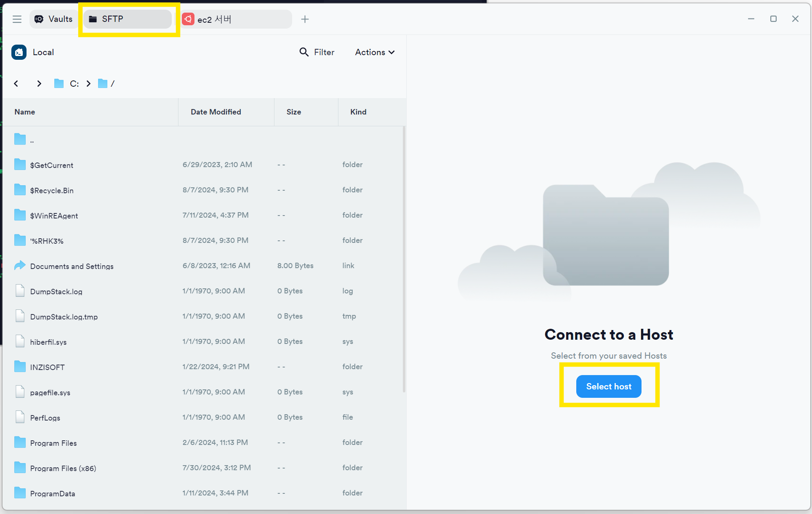Go back with left arrow

pyautogui.click(x=16, y=83)
